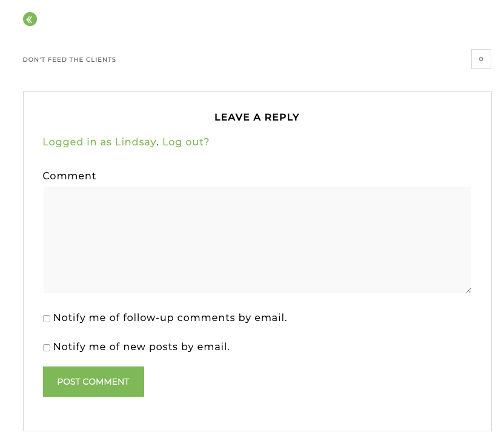Click the green double-chevron previous post icon
The height and width of the screenshot is (441, 504).
(x=30, y=19)
